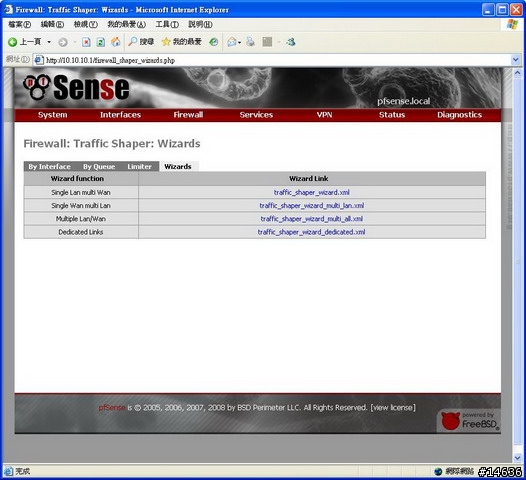The width and height of the screenshot is (526, 480).
Task: Switch to the By Interface tab
Action: pyautogui.click(x=49, y=167)
